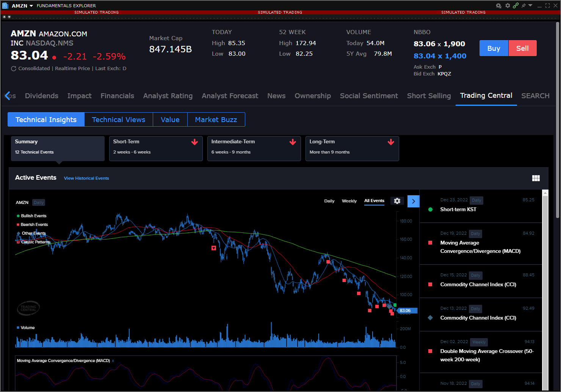The height and width of the screenshot is (392, 561).
Task: Switch Active Events to grid view
Action: pyautogui.click(x=536, y=178)
